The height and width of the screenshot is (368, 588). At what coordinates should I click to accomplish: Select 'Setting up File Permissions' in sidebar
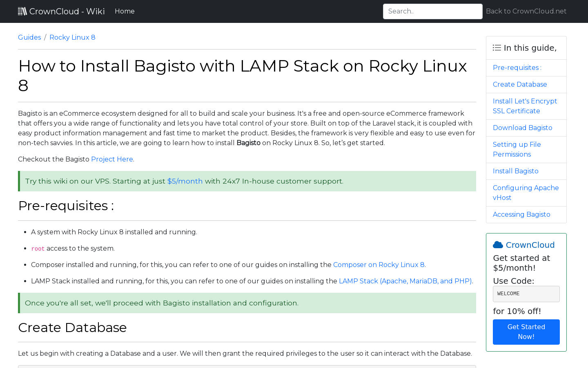click(x=517, y=149)
